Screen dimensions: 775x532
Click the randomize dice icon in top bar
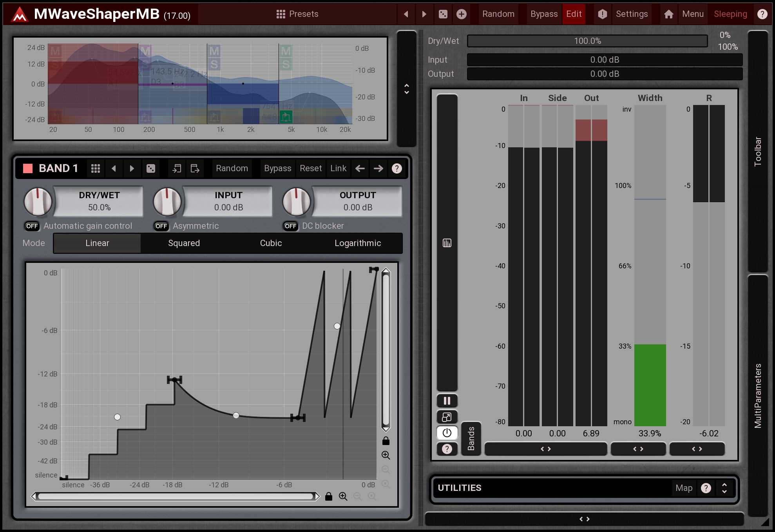443,14
